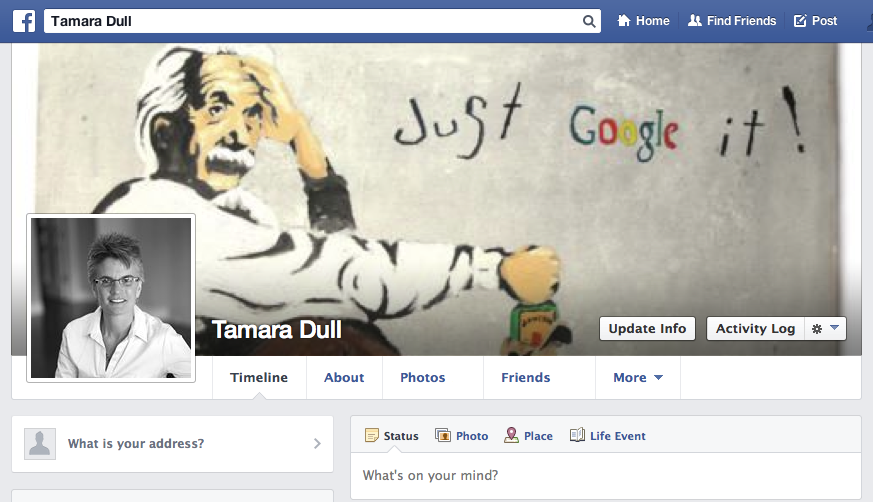Click the Post compose icon
Viewport: 873px width, 502px height.
click(800, 21)
